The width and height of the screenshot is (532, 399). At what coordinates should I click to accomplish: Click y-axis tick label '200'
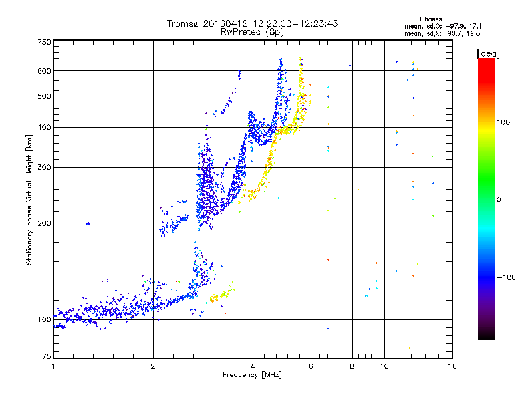click(44, 223)
